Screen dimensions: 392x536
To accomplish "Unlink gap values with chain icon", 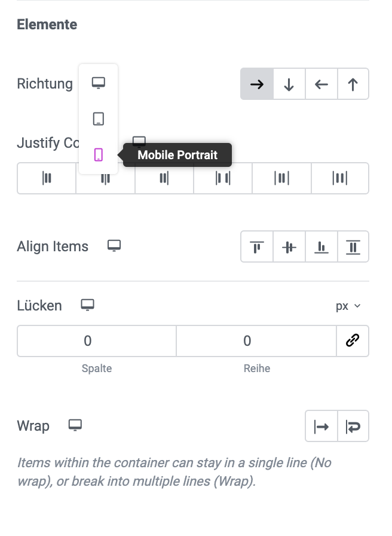I will tap(353, 341).
